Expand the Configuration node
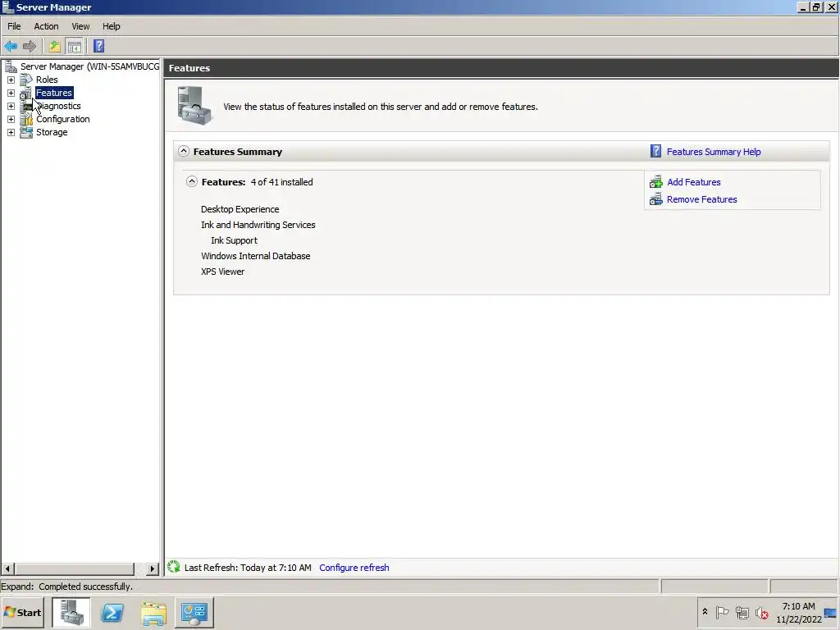The width and height of the screenshot is (840, 630). pyautogui.click(x=11, y=119)
